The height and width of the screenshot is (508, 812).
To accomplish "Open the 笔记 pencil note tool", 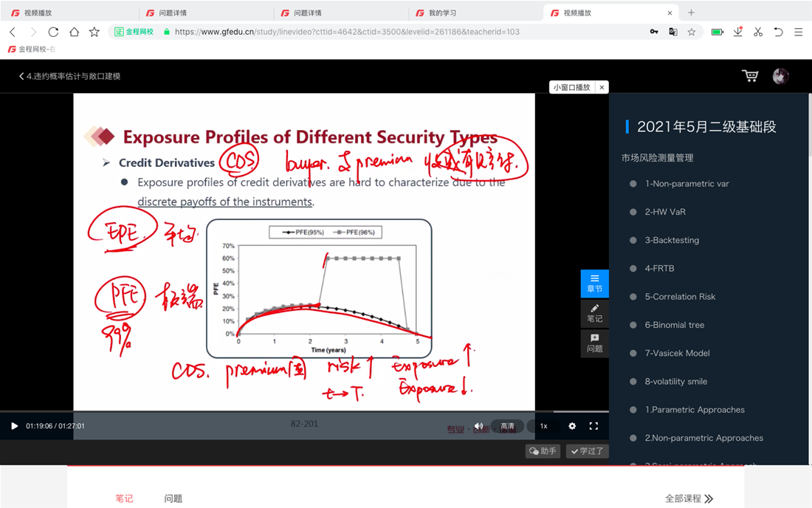I will (x=594, y=313).
